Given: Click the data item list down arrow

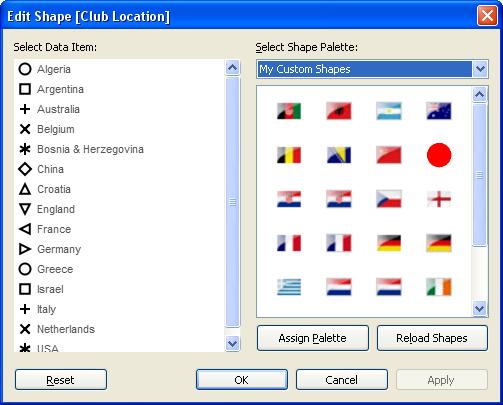Looking at the screenshot, I should click(232, 343).
